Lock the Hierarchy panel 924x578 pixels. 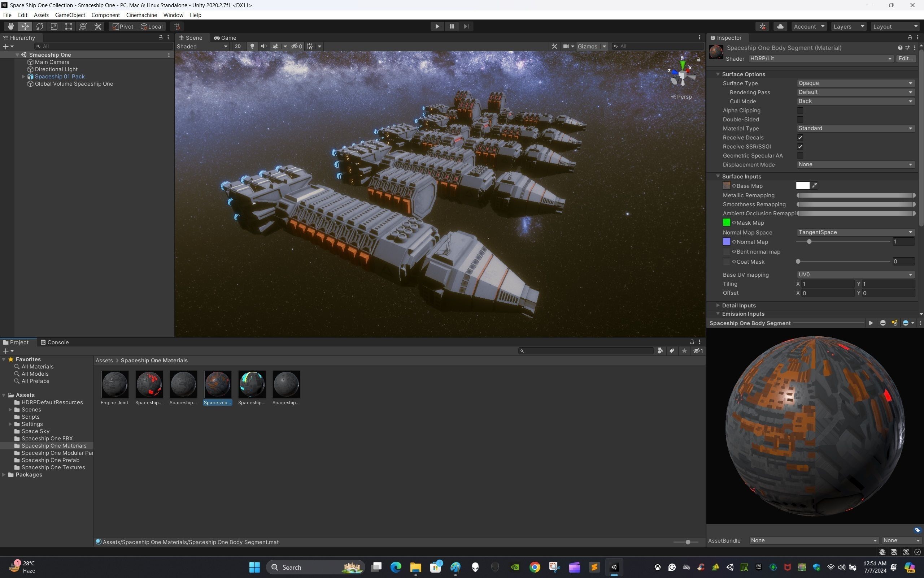pyautogui.click(x=160, y=38)
